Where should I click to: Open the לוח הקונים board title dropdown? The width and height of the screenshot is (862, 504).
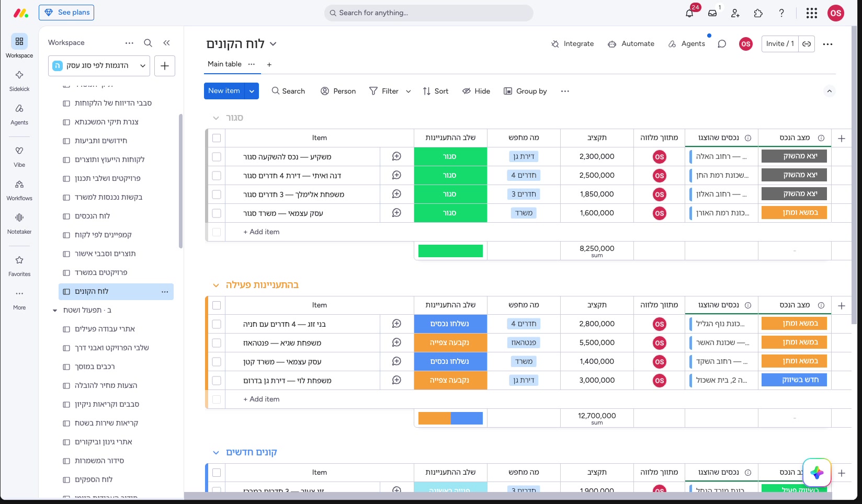273,44
